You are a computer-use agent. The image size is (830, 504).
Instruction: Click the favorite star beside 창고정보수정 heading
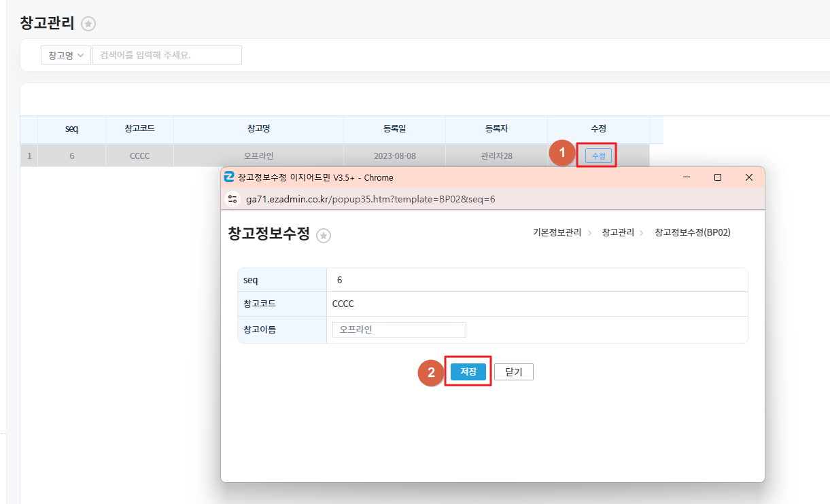(324, 236)
